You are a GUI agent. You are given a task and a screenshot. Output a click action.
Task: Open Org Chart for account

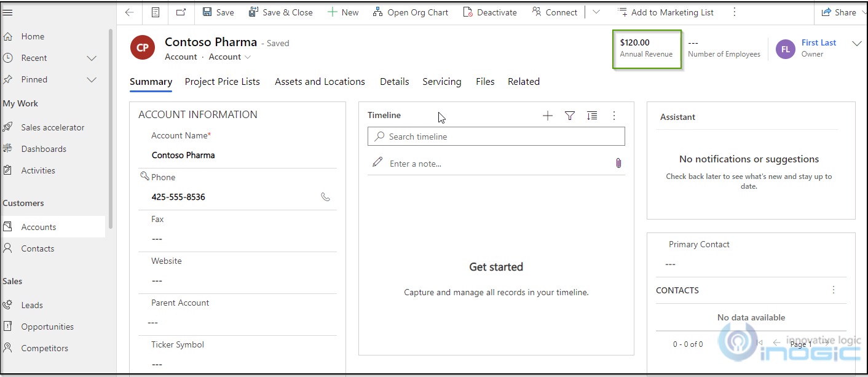[x=411, y=12]
